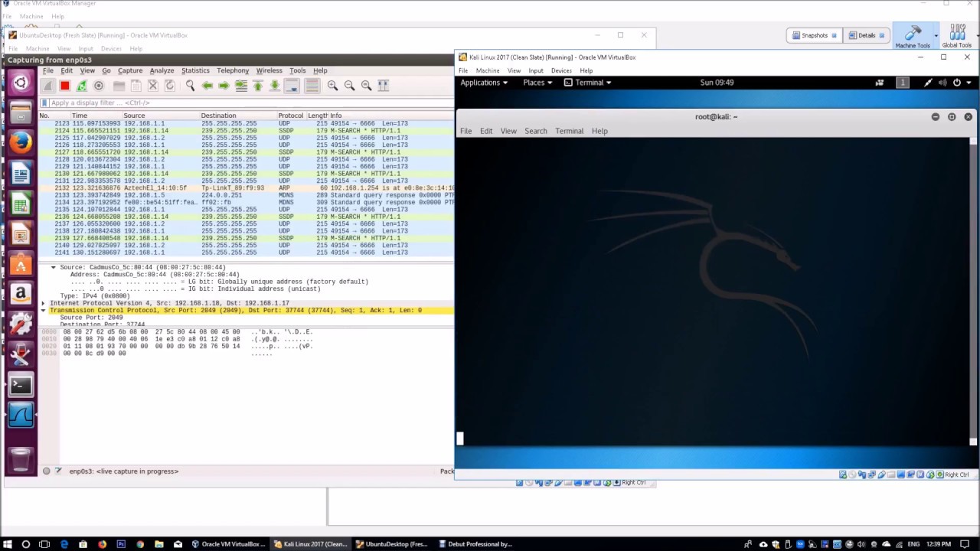Click the Kali pen/network tray icon
This screenshot has width=980, height=551.
(928, 83)
